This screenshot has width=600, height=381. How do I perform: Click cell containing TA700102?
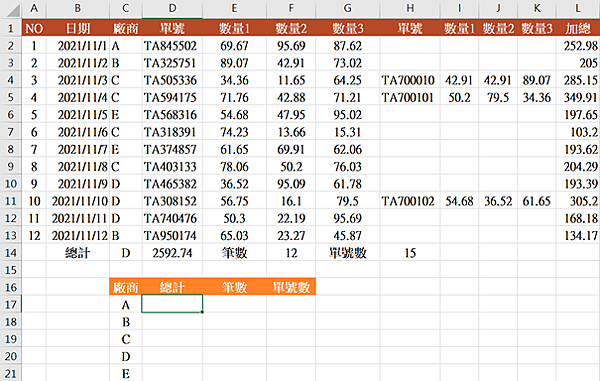[x=410, y=201]
